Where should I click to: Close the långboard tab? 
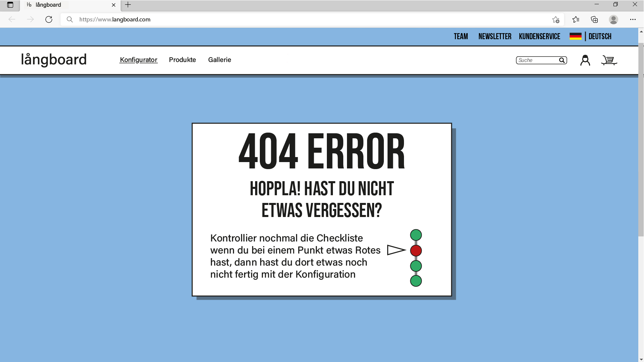click(x=114, y=5)
